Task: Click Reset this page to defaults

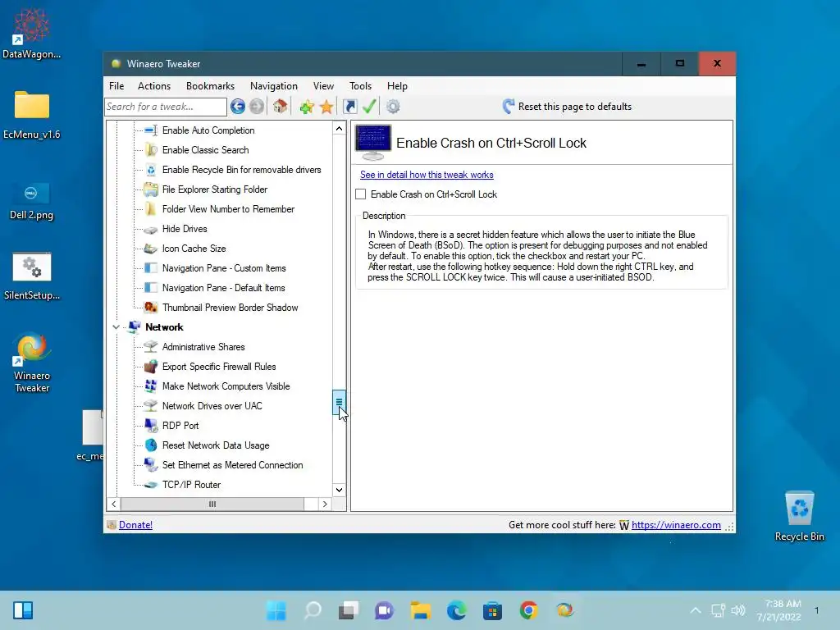Action: 568,107
